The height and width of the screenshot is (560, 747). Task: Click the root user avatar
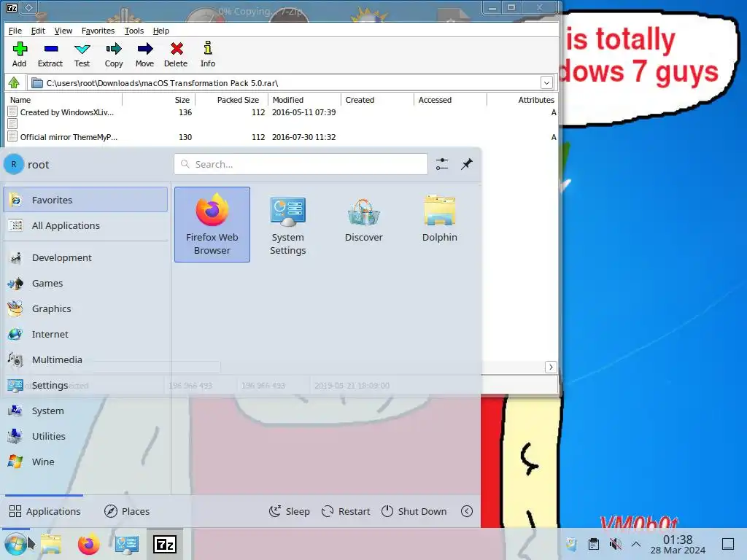[14, 164]
